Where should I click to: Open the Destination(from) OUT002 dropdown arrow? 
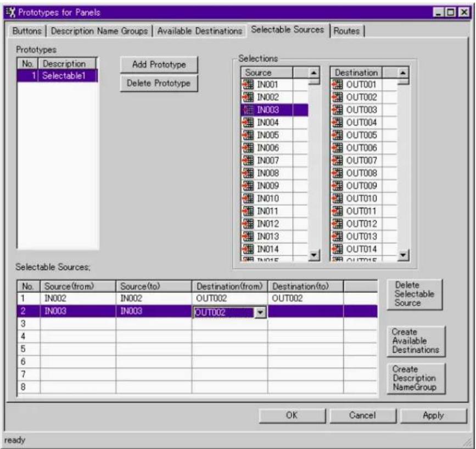click(260, 312)
